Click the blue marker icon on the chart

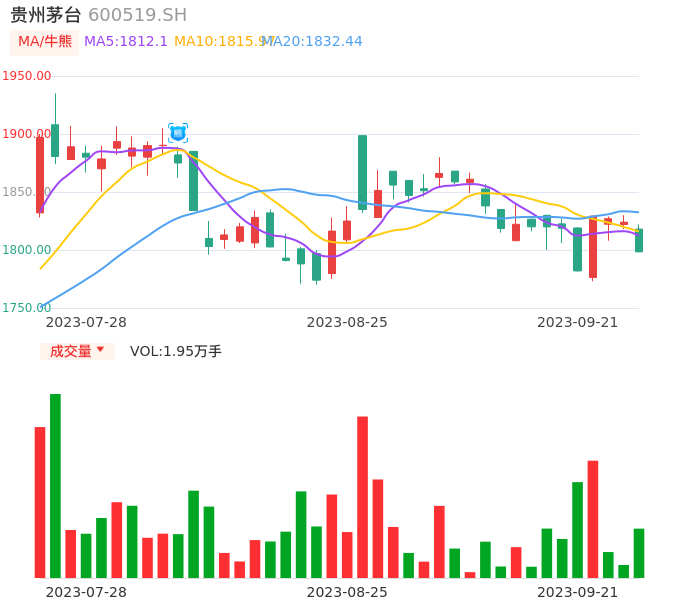pyautogui.click(x=178, y=133)
